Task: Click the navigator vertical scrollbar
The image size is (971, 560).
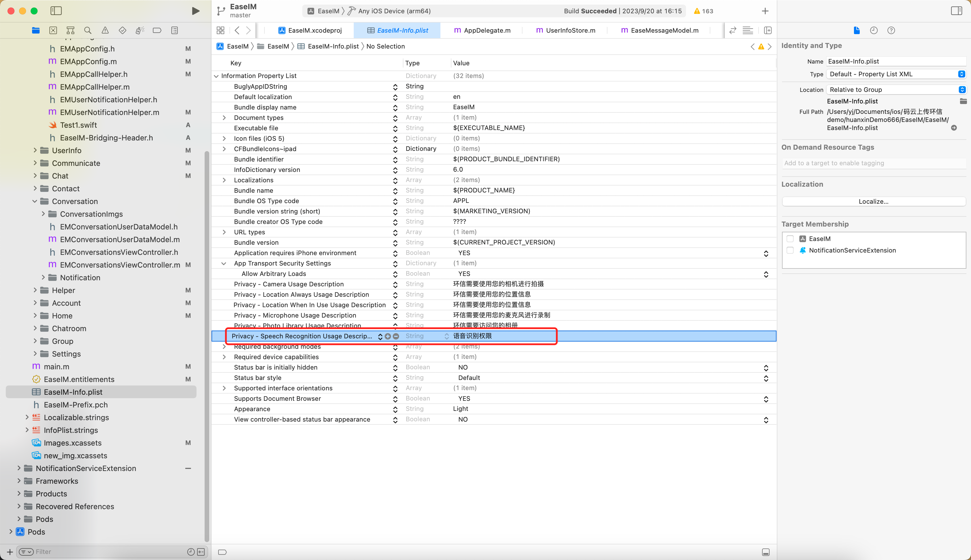Action: pyautogui.click(x=207, y=346)
